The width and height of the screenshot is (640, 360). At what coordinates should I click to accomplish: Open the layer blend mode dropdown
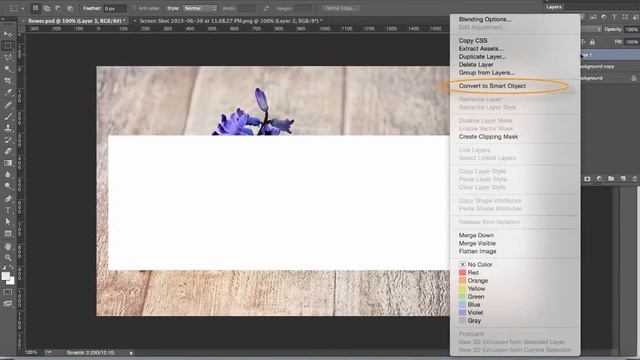(x=591, y=29)
